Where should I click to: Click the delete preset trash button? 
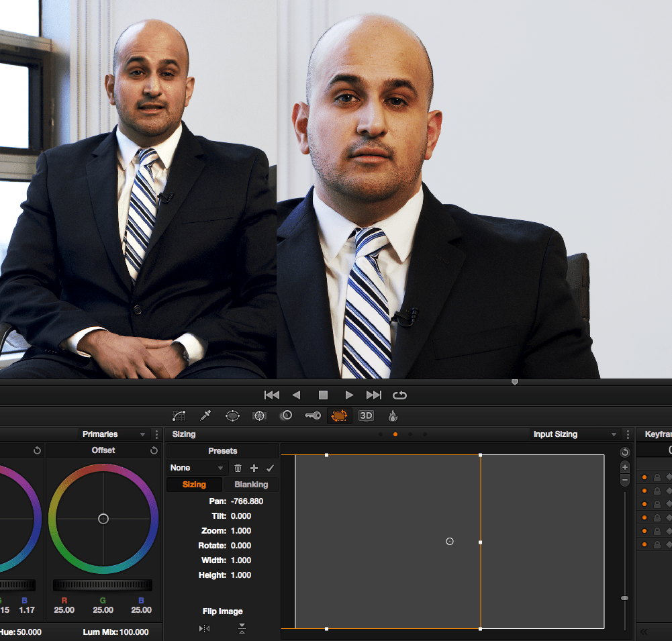tap(239, 468)
